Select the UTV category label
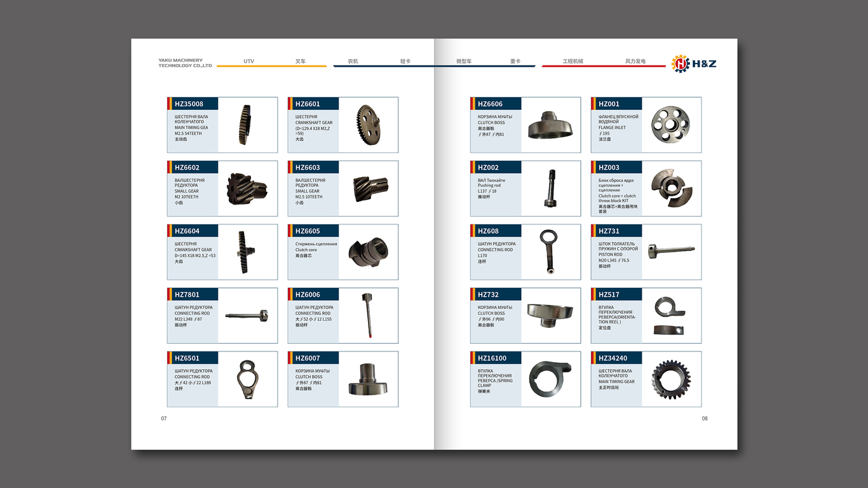 248,62
